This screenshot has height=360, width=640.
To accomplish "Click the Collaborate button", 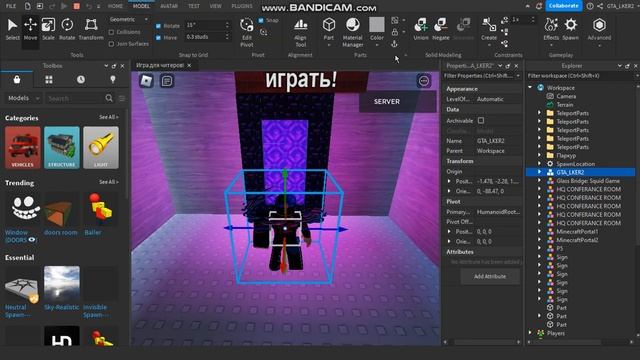I will coord(563,6).
